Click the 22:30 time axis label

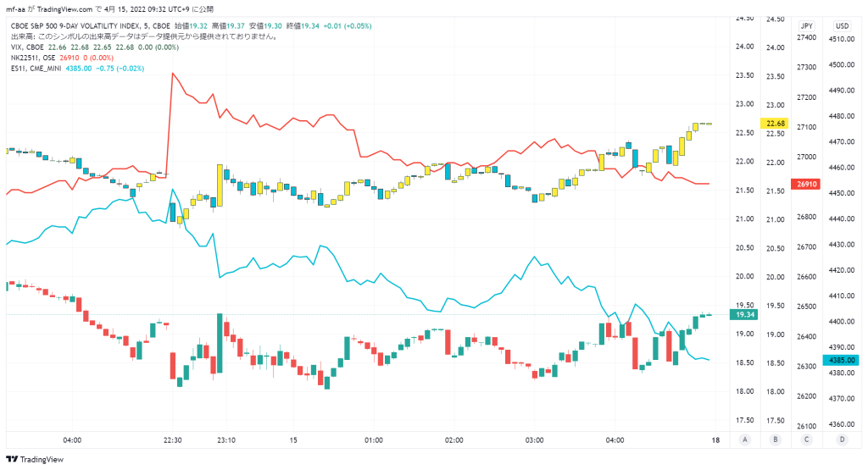coord(173,440)
